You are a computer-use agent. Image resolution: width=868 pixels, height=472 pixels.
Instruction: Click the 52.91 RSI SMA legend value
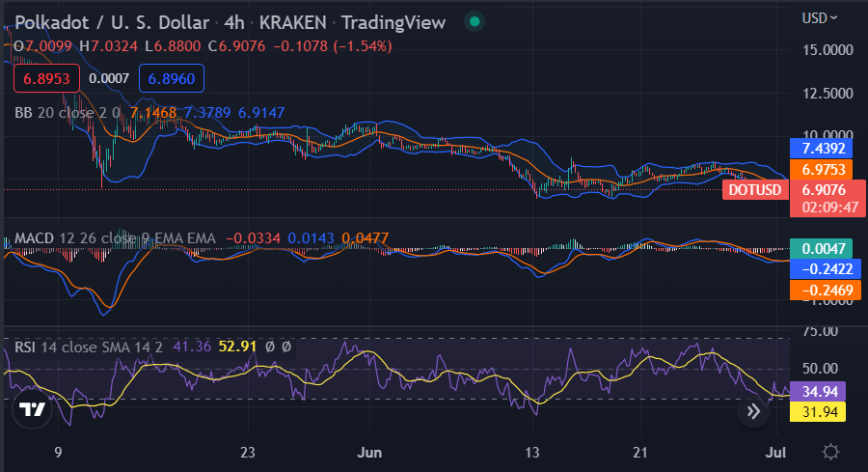[237, 347]
